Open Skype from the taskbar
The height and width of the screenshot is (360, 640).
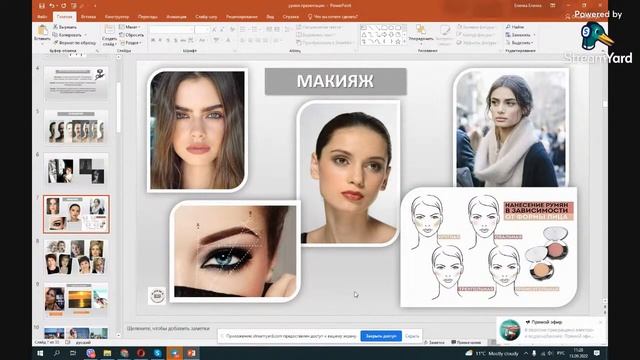tap(157, 353)
